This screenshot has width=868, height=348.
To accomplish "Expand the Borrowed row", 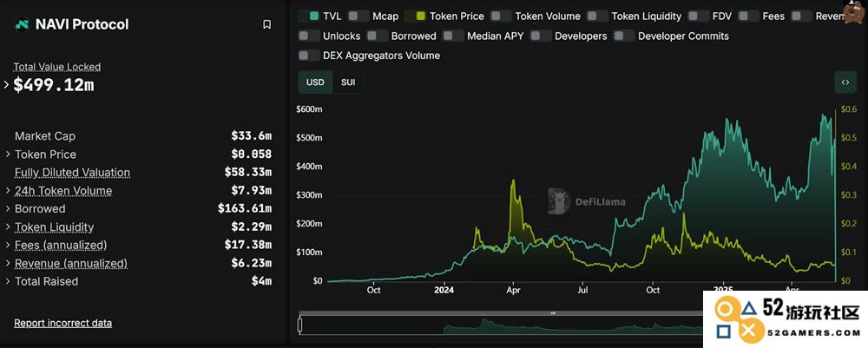I will [8, 209].
